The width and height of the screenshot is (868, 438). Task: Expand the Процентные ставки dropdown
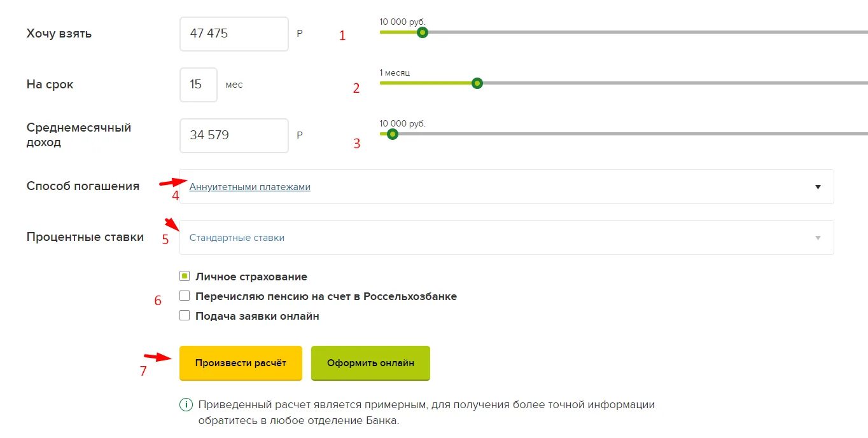tap(506, 238)
